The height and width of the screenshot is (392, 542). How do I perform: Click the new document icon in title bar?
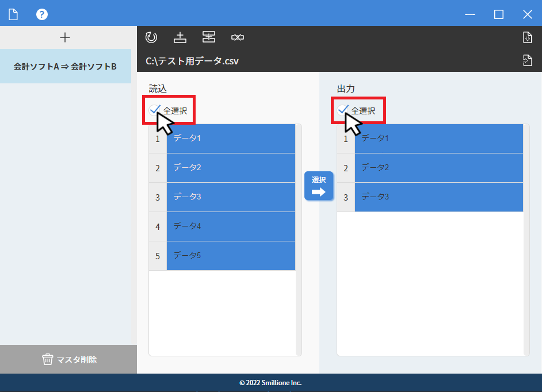[13, 14]
